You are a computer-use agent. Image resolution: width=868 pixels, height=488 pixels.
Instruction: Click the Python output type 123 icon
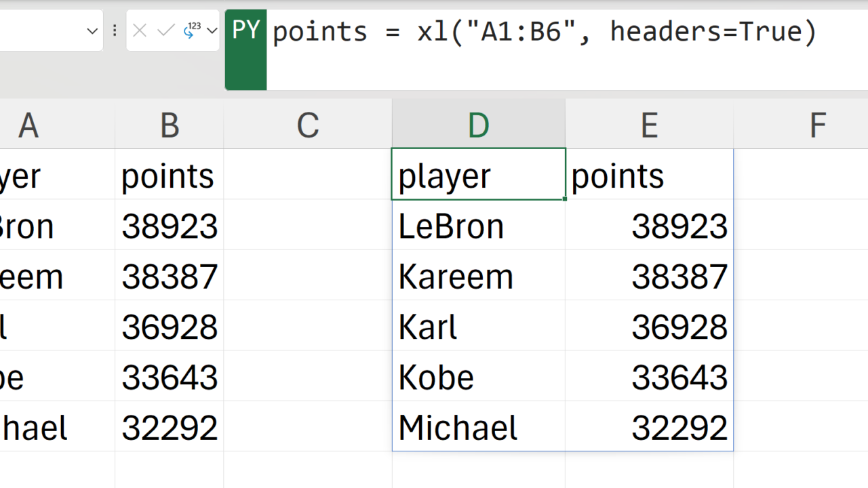pos(191,30)
